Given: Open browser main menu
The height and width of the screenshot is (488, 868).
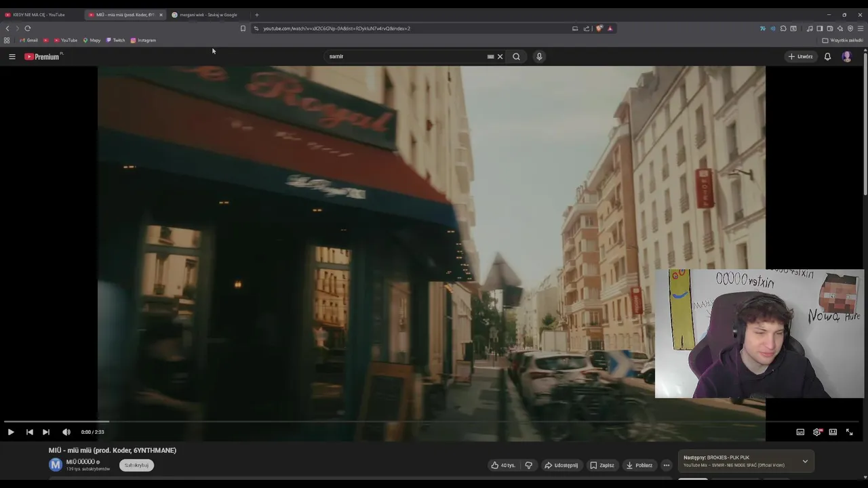Looking at the screenshot, I should (x=861, y=28).
